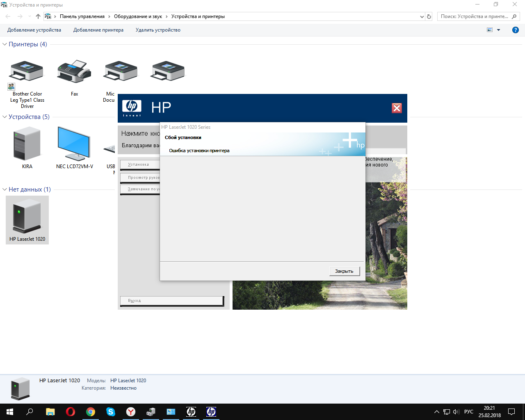525x420 pixels.
Task: Open Windows Start menu
Action: pyautogui.click(x=10, y=412)
